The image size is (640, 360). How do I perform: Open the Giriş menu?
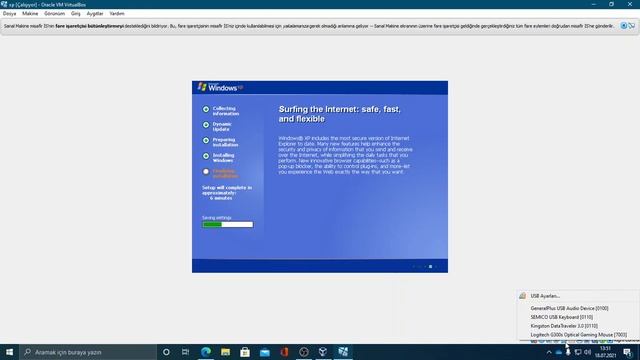point(76,13)
